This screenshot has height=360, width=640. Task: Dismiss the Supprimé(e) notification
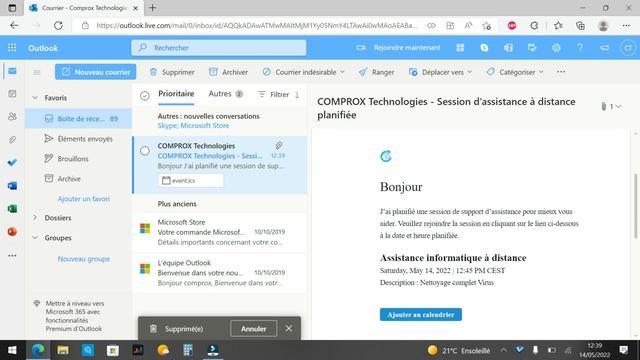click(289, 329)
